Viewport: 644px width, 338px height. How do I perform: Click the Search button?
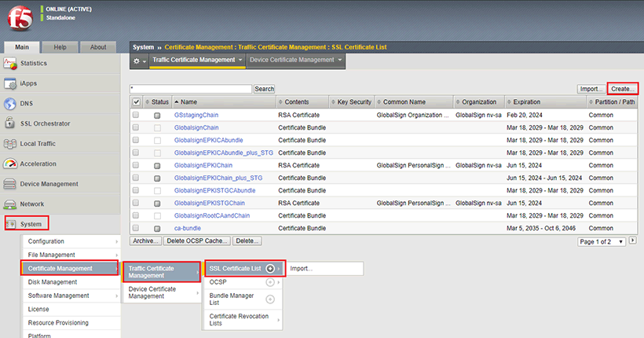(264, 89)
